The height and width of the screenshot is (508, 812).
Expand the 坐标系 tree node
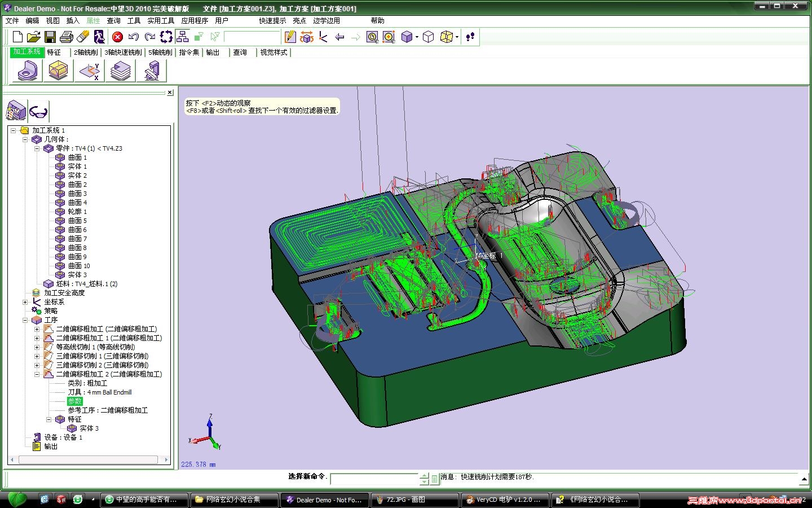click(25, 302)
